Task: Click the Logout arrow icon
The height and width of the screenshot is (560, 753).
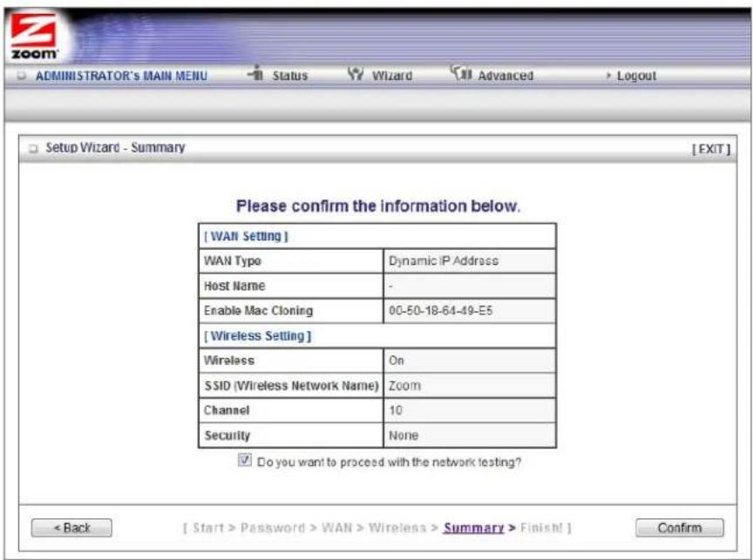Action: point(608,76)
